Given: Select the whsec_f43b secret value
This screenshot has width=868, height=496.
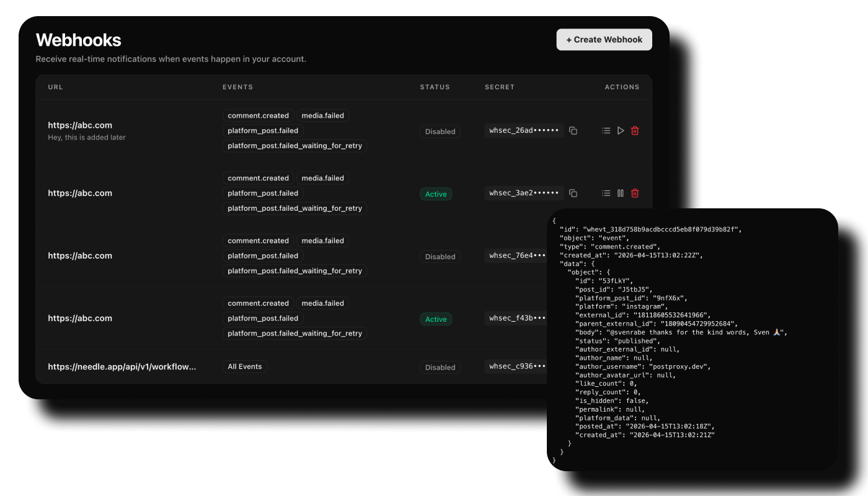Looking at the screenshot, I should 516,319.
